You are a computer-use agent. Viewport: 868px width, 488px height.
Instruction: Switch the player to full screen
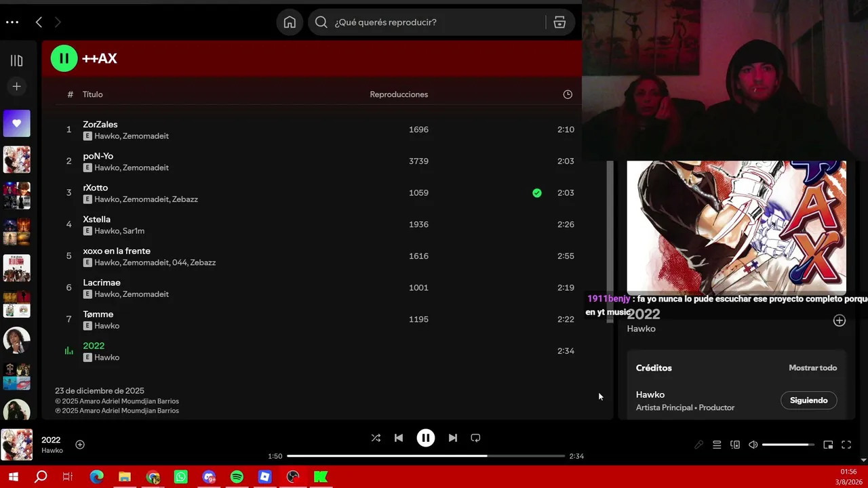coord(846,445)
